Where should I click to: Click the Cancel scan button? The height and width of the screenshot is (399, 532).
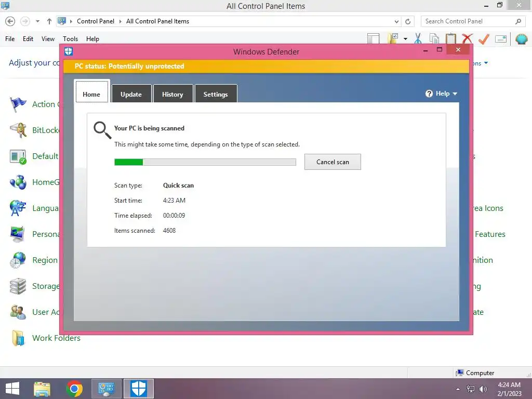click(x=332, y=162)
